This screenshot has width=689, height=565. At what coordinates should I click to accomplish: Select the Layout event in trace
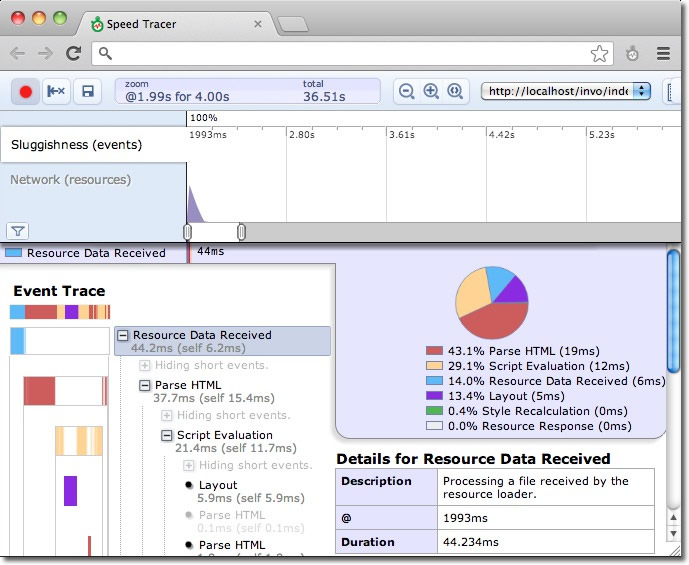click(218, 485)
